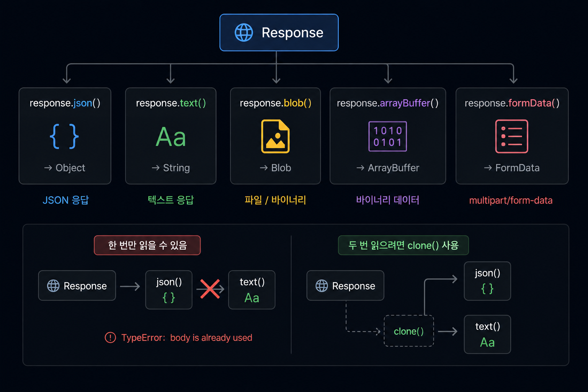Click the 'TypeError: body is already used' message
588x392 pixels.
tap(187, 338)
